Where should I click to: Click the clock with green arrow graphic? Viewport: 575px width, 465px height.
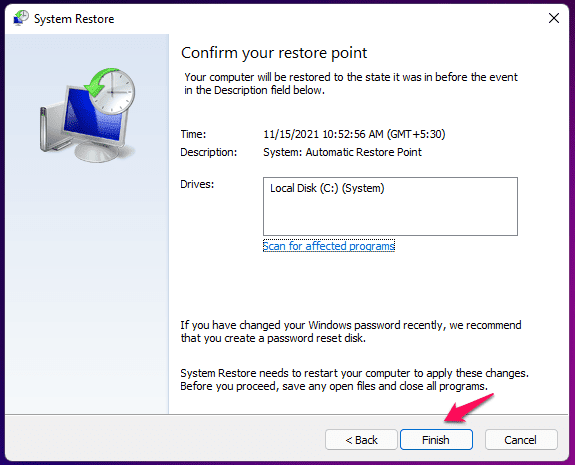[110, 91]
